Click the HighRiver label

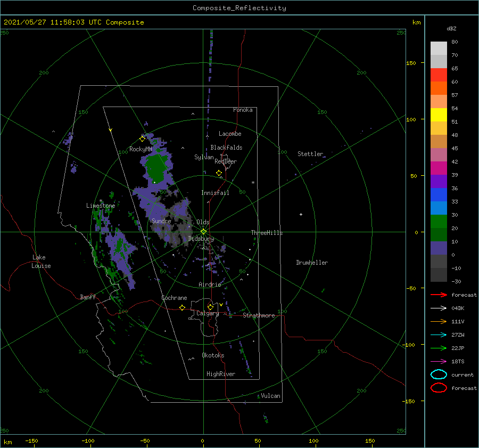(220, 374)
